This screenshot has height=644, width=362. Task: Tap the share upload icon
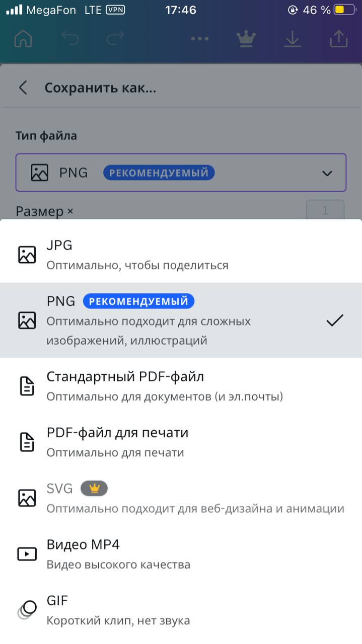pos(339,39)
